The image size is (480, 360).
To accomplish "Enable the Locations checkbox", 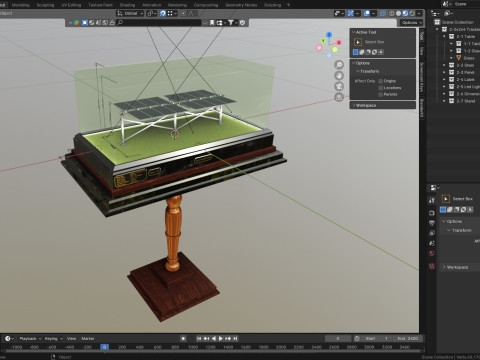I will pyautogui.click(x=381, y=88).
